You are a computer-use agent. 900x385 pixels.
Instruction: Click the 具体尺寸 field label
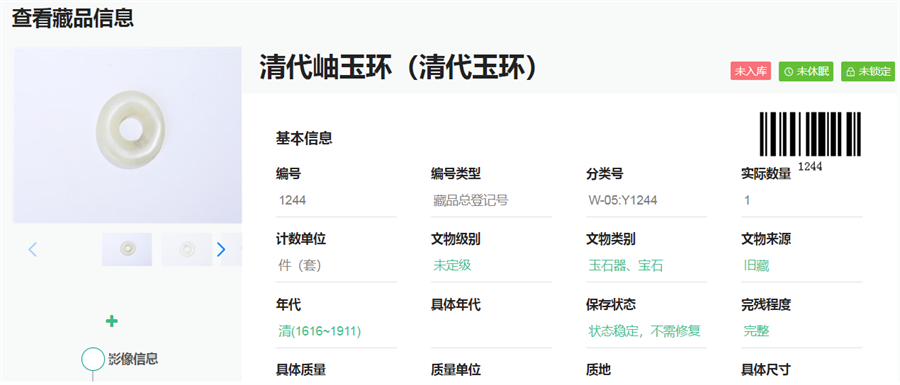click(766, 370)
